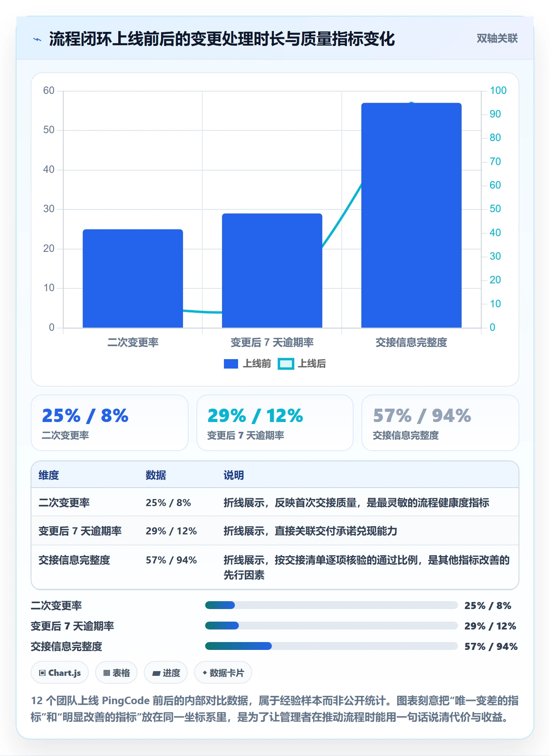Select the 57% / 94% data card
This screenshot has height=756, width=550.
[440, 423]
